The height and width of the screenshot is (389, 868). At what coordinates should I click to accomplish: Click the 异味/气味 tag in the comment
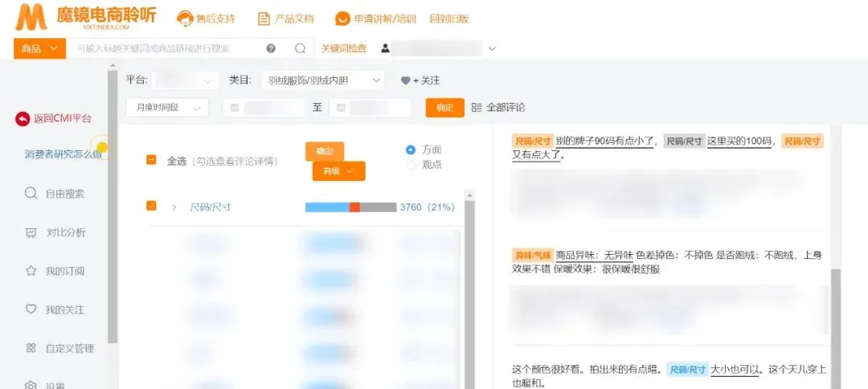[533, 255]
